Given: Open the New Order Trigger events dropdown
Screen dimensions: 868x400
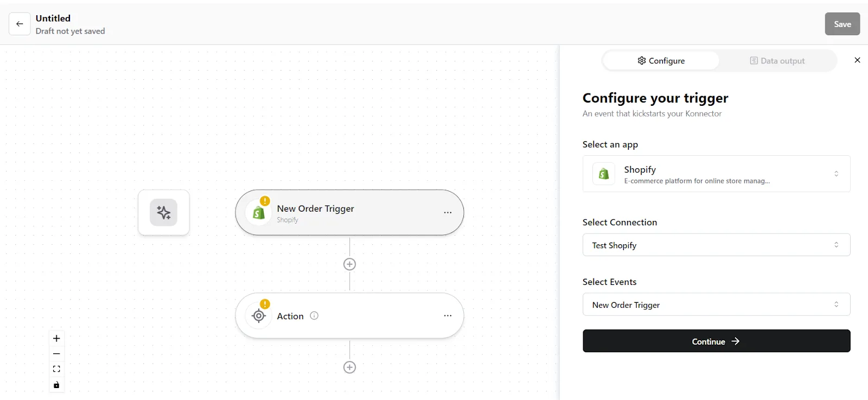Looking at the screenshot, I should [716, 304].
